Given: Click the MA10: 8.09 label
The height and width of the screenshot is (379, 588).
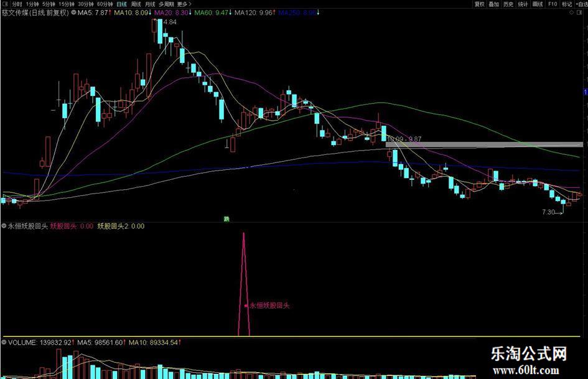Looking at the screenshot, I should point(133,12).
